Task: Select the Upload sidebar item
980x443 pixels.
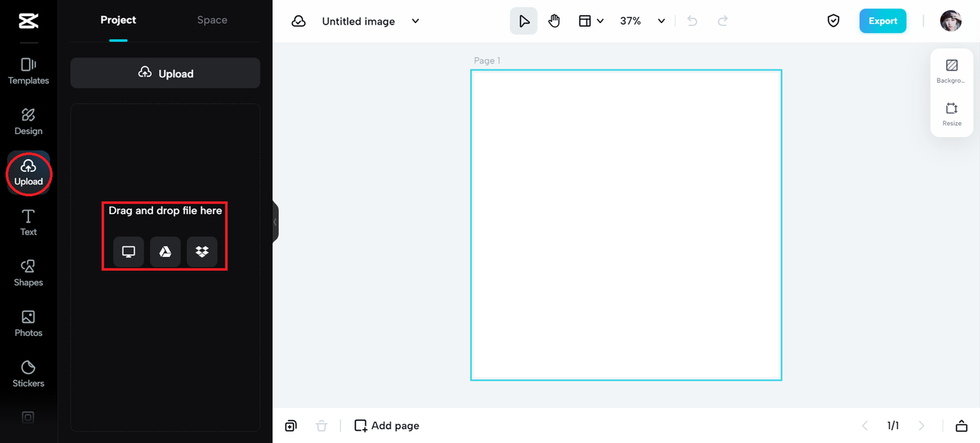Action: 28,172
